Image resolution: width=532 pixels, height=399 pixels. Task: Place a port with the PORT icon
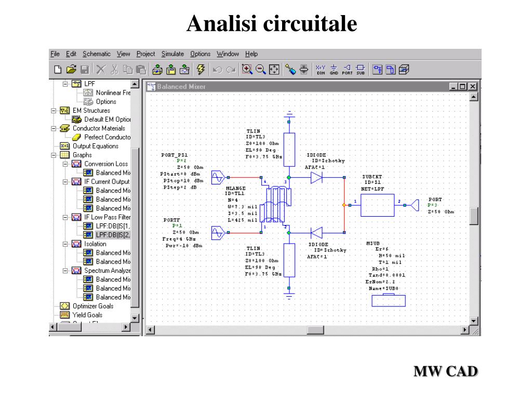pos(347,70)
